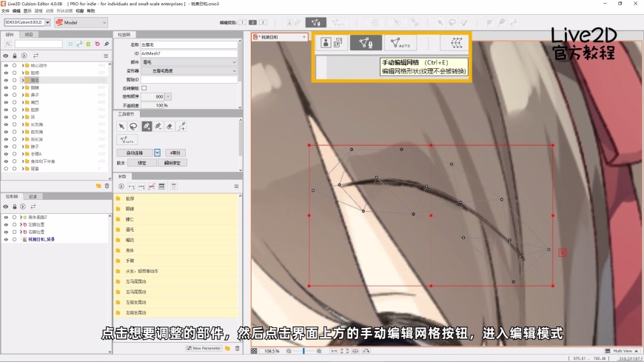This screenshot has height=362, width=644.
Task: Click the new parameter group folder icon
Action: click(227, 348)
